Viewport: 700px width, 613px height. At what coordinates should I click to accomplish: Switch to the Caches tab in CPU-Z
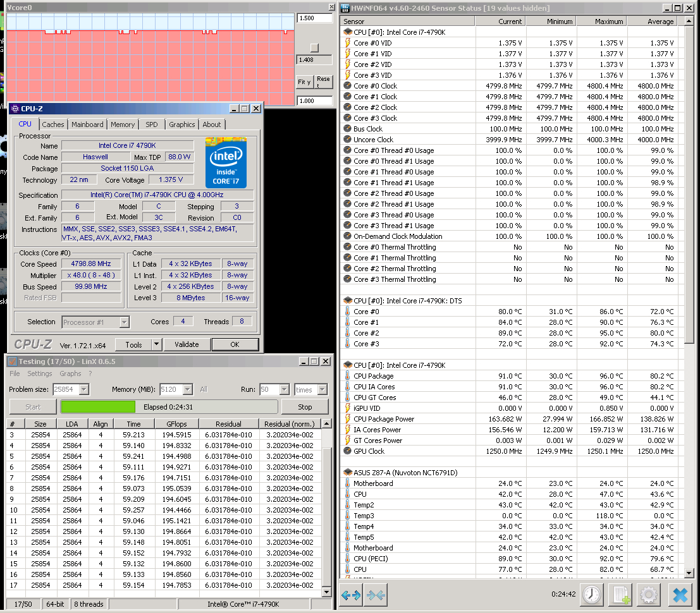pyautogui.click(x=53, y=124)
